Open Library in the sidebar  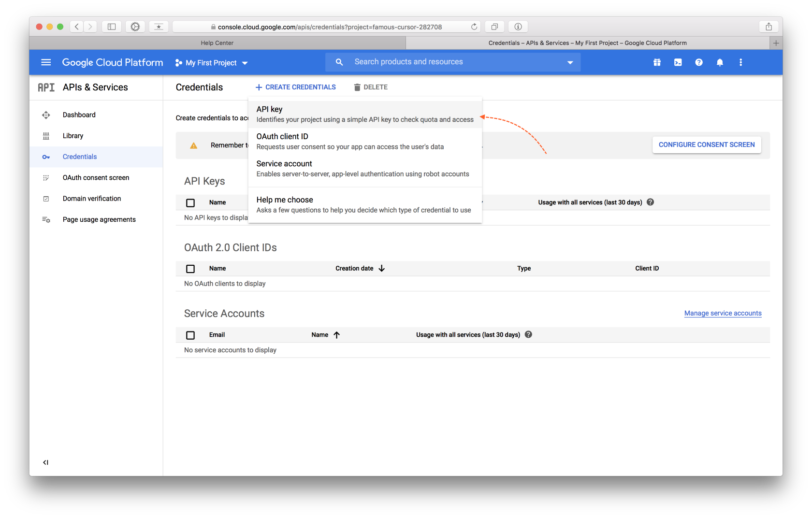(96, 136)
